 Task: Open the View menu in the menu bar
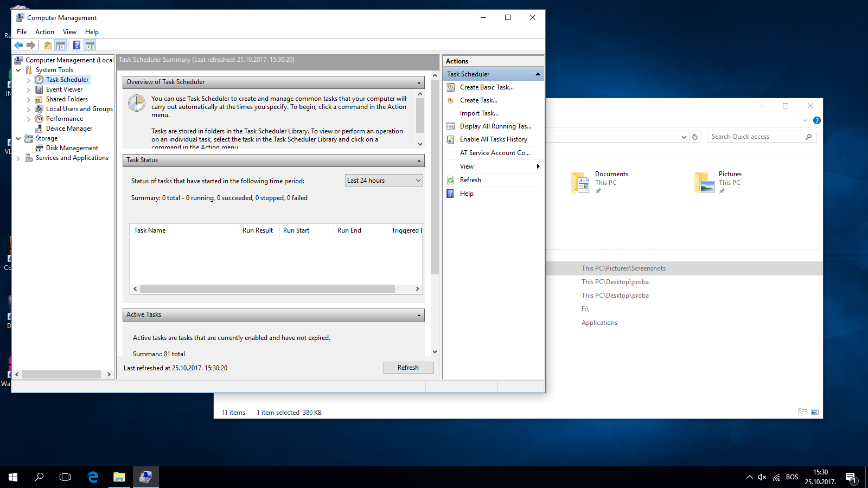pyautogui.click(x=69, y=32)
